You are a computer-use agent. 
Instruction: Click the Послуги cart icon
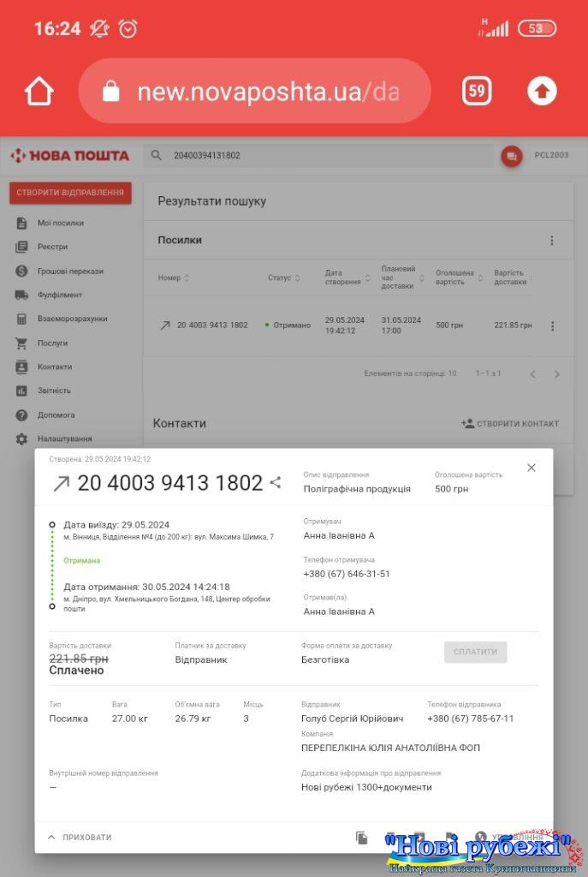click(21, 343)
